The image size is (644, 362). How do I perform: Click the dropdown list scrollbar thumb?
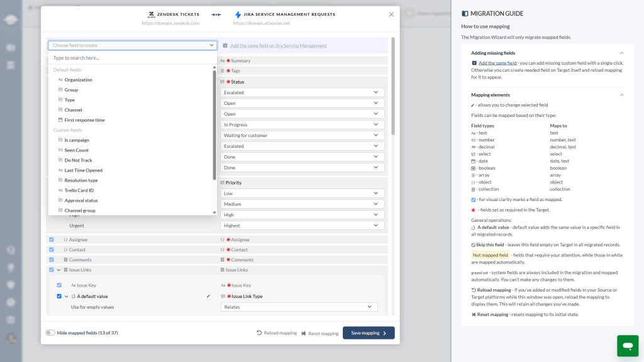point(214,125)
